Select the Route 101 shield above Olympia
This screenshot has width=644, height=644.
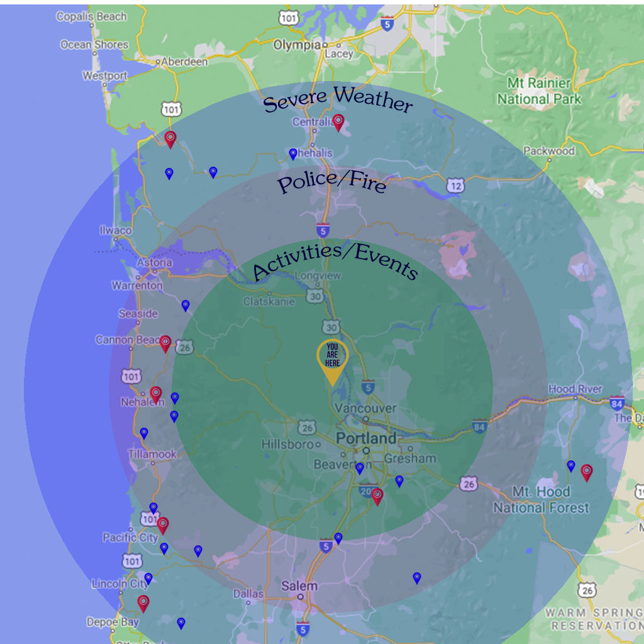289,18
